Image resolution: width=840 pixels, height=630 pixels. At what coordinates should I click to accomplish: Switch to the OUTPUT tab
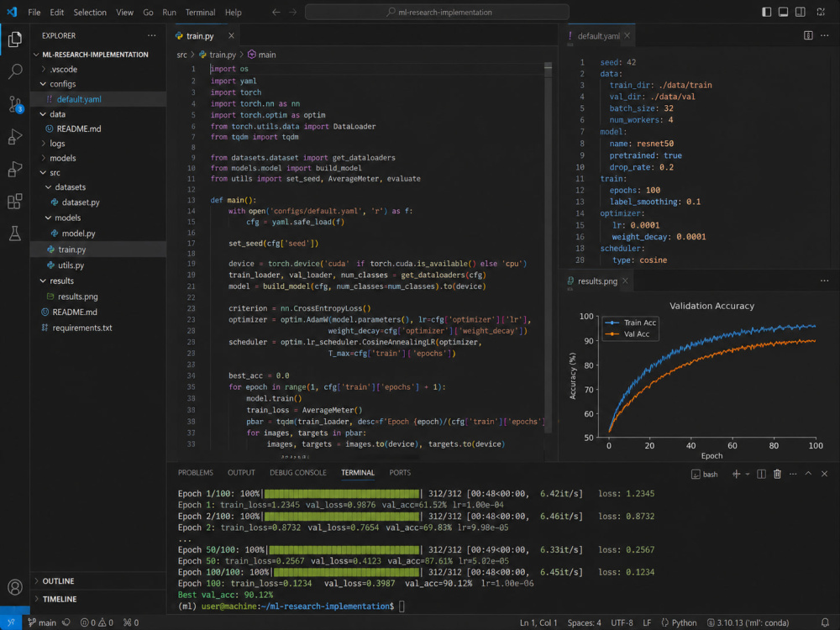241,472
